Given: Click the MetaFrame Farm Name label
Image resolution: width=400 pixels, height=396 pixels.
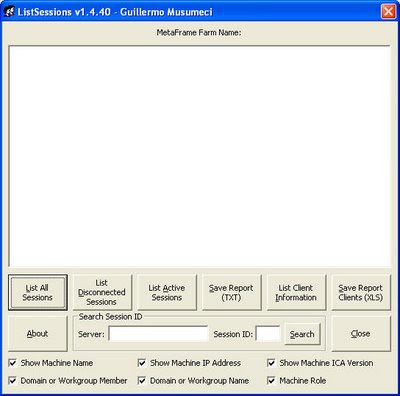Looking at the screenshot, I should (199, 32).
